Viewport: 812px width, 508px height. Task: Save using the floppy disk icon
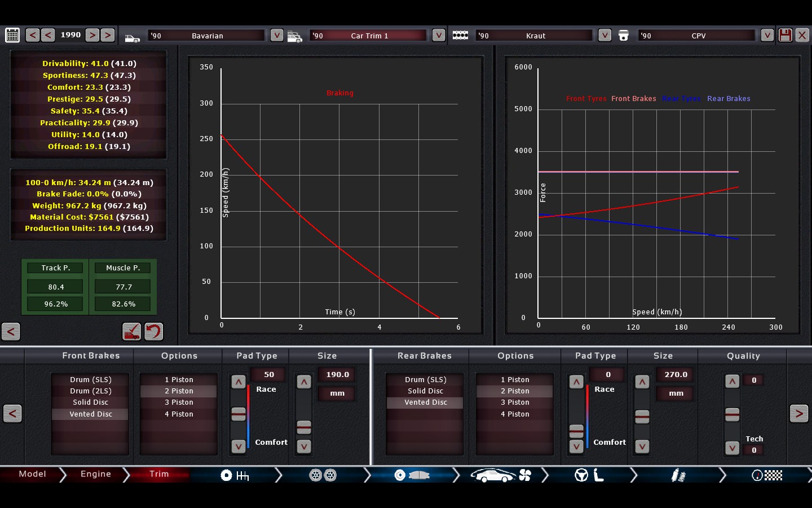(x=785, y=35)
